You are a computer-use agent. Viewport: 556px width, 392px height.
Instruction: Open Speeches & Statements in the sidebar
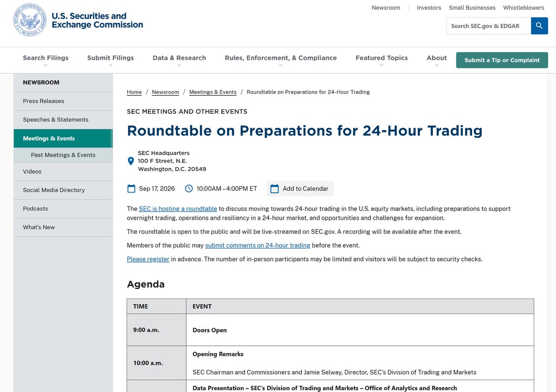(63, 119)
